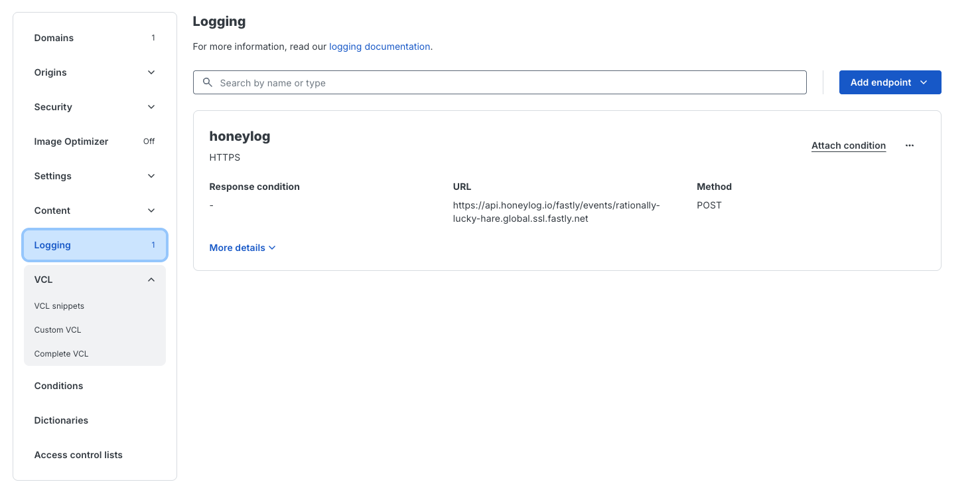Go to Complete VCL
This screenshot has height=498, width=980.
61,354
